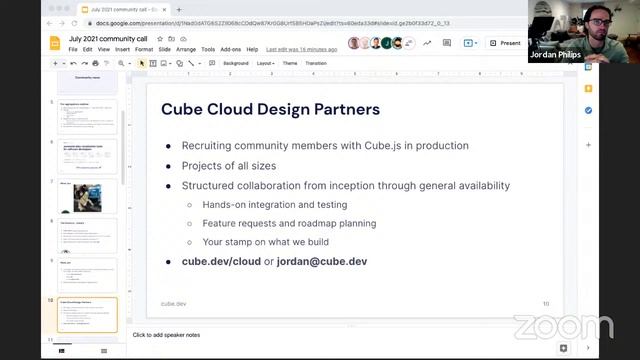This screenshot has width=640, height=360.
Task: Switch to grid view at the bottom left
Action: click(104, 351)
